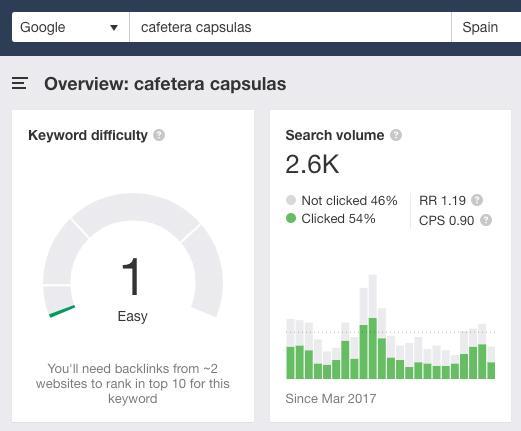Click the Keyword difficulty help icon

click(159, 135)
